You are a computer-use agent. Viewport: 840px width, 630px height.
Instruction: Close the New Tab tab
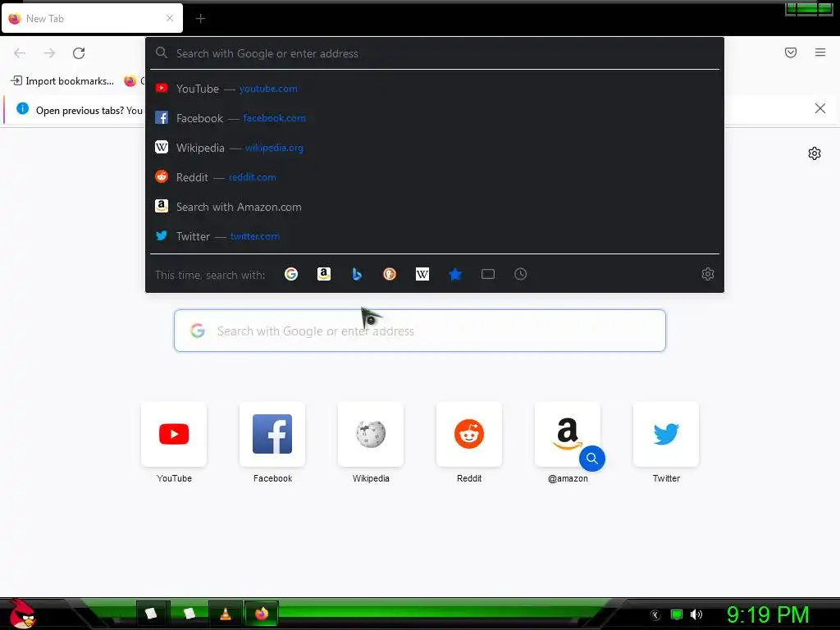click(170, 18)
